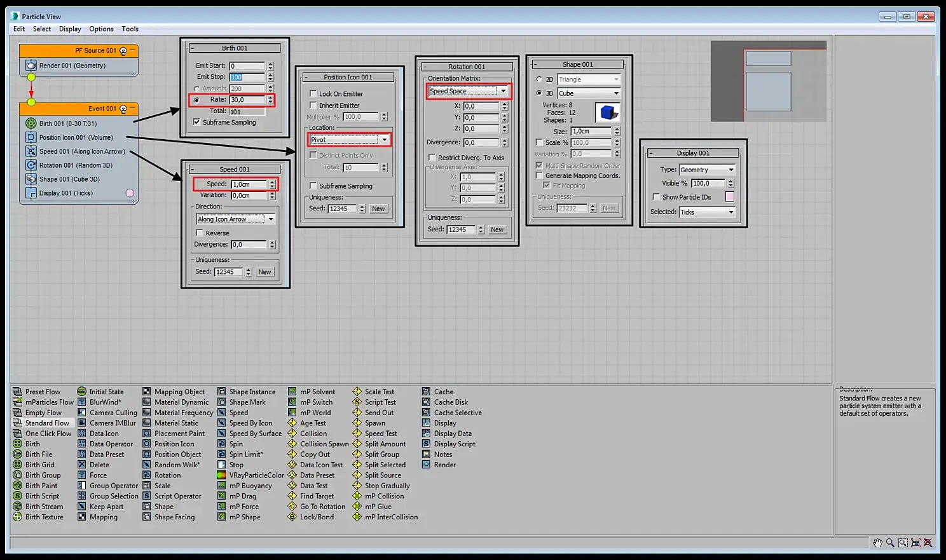The width and height of the screenshot is (946, 560).
Task: Open the Options menu
Action: (101, 29)
